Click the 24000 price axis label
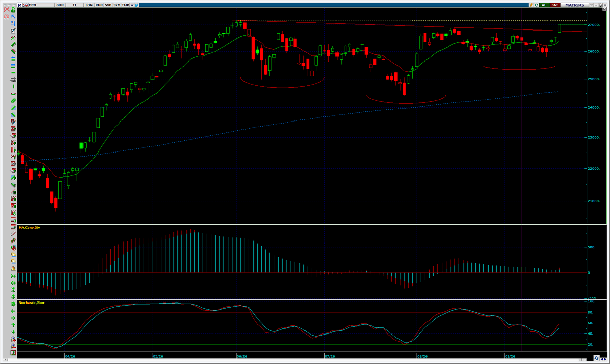610x364 pixels. point(594,108)
